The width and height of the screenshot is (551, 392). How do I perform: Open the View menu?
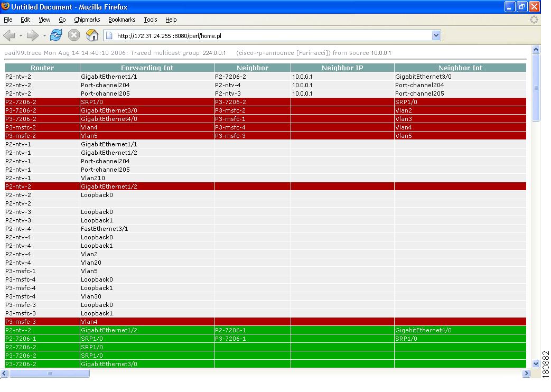tap(44, 20)
